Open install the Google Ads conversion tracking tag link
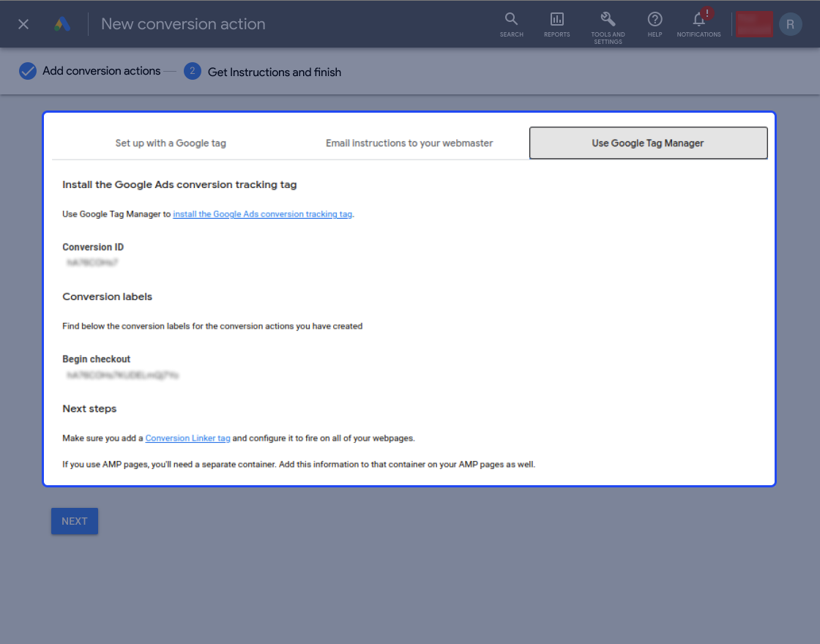Image resolution: width=820 pixels, height=644 pixels. (263, 214)
